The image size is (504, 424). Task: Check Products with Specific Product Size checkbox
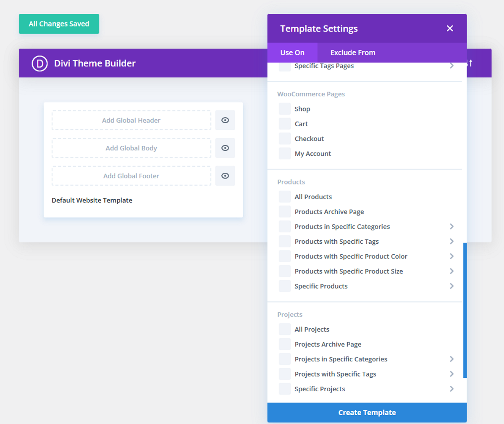click(285, 271)
